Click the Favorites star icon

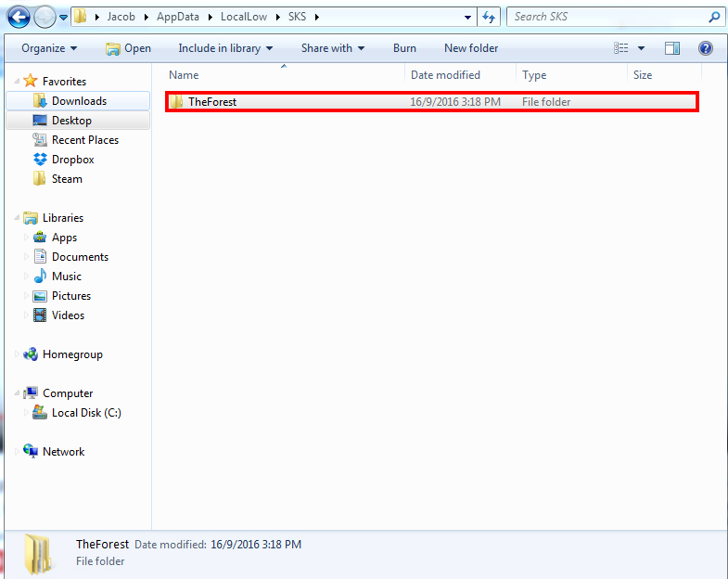pyautogui.click(x=31, y=81)
